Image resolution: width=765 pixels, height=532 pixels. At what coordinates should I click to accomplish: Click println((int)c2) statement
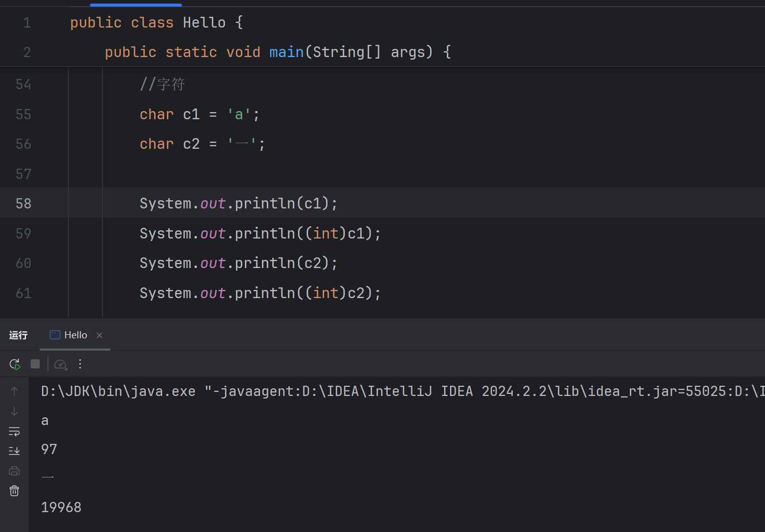(x=260, y=293)
